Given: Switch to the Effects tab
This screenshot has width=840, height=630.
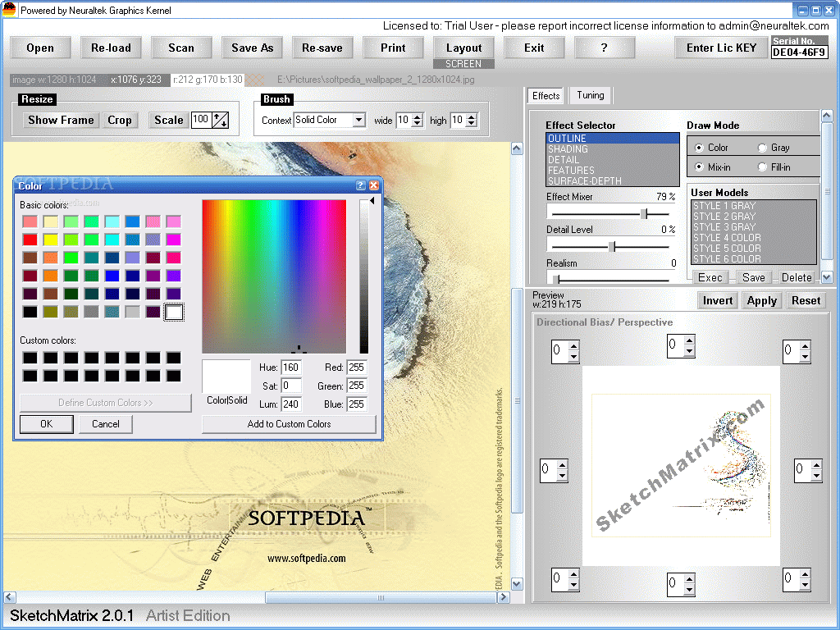Looking at the screenshot, I should pyautogui.click(x=546, y=96).
